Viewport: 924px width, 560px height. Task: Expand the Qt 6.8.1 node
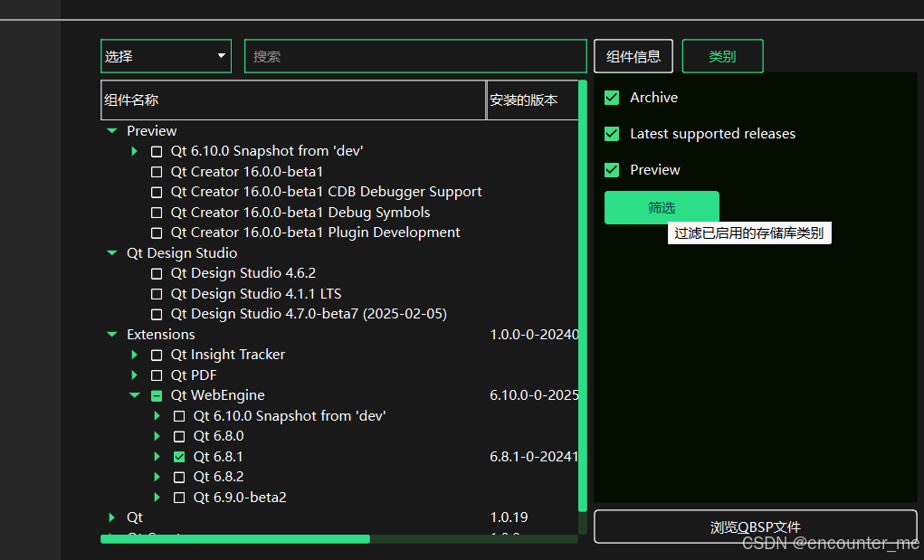(x=157, y=456)
